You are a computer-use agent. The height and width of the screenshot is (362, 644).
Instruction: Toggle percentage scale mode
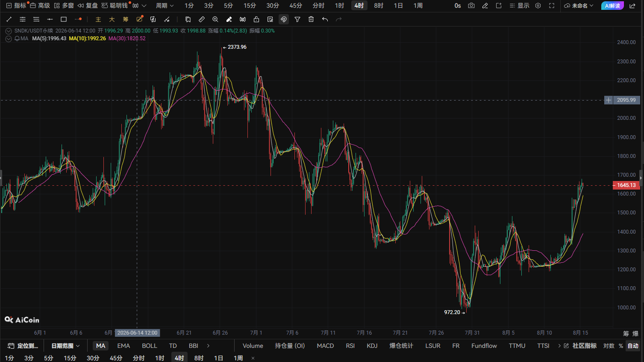click(x=621, y=346)
